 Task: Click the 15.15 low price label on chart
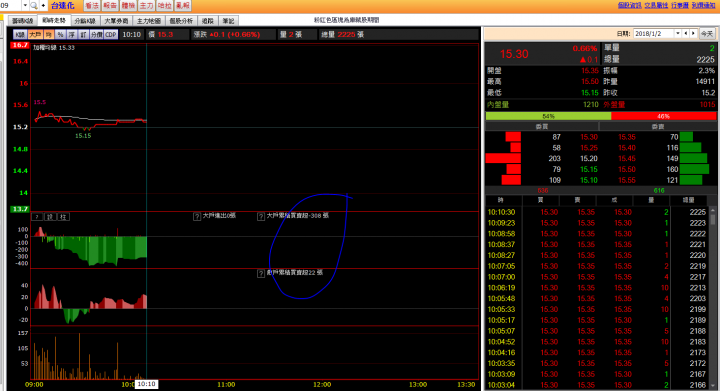[83, 136]
